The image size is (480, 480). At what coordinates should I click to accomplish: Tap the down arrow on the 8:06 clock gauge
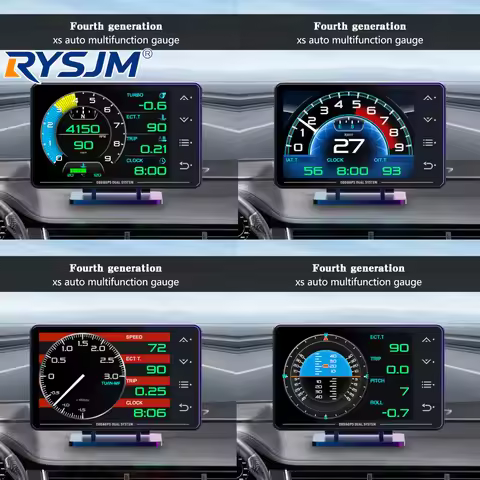coord(184,361)
